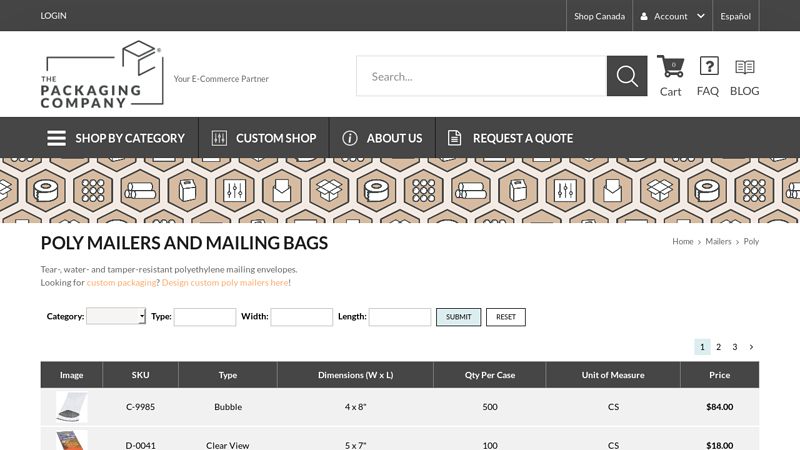This screenshot has height=450, width=800.
Task: Click the hamburger icon beside Shop By Category
Action: click(56, 138)
